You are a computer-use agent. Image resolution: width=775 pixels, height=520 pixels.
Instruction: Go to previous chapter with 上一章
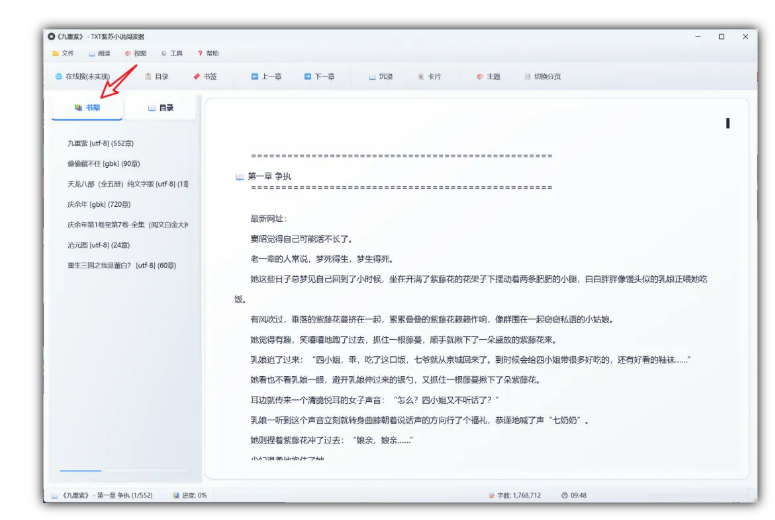tap(266, 77)
